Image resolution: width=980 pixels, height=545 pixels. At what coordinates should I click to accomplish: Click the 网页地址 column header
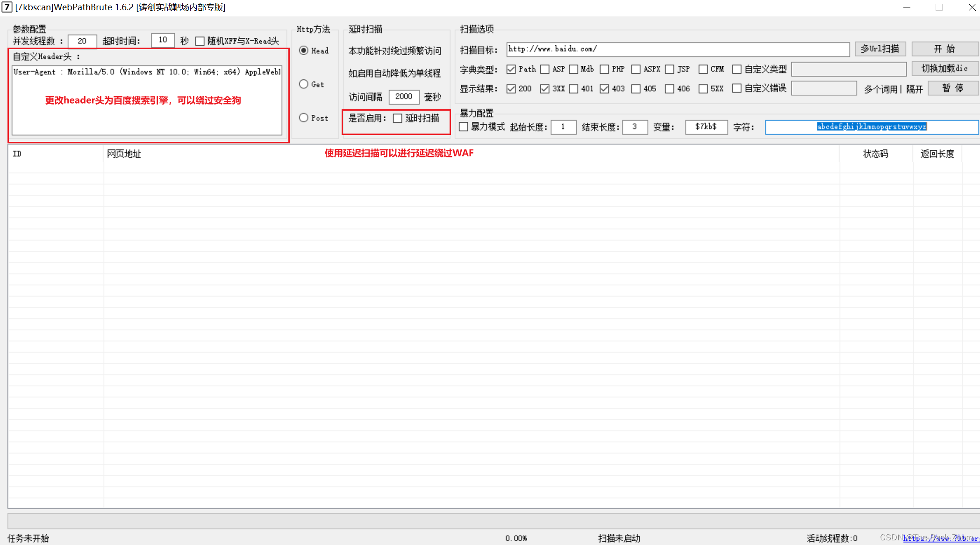(x=471, y=154)
